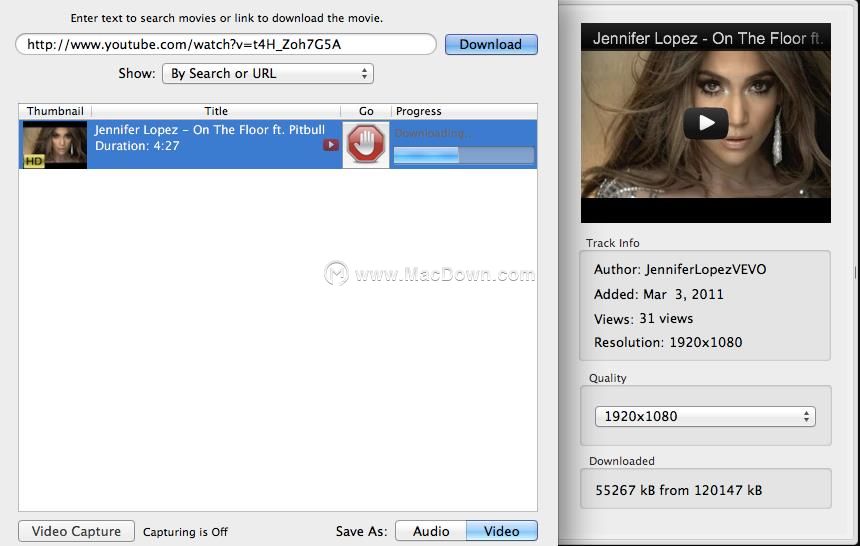860x546 pixels.
Task: Click the Download button
Action: click(491, 44)
